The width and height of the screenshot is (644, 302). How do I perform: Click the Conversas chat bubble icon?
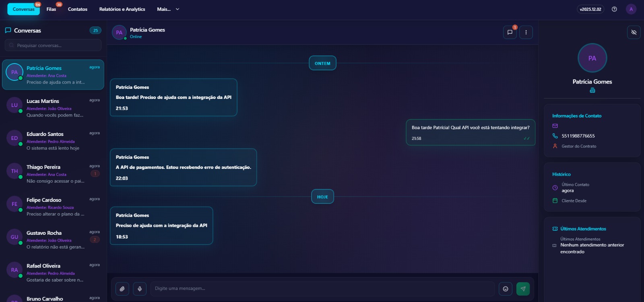(8, 30)
